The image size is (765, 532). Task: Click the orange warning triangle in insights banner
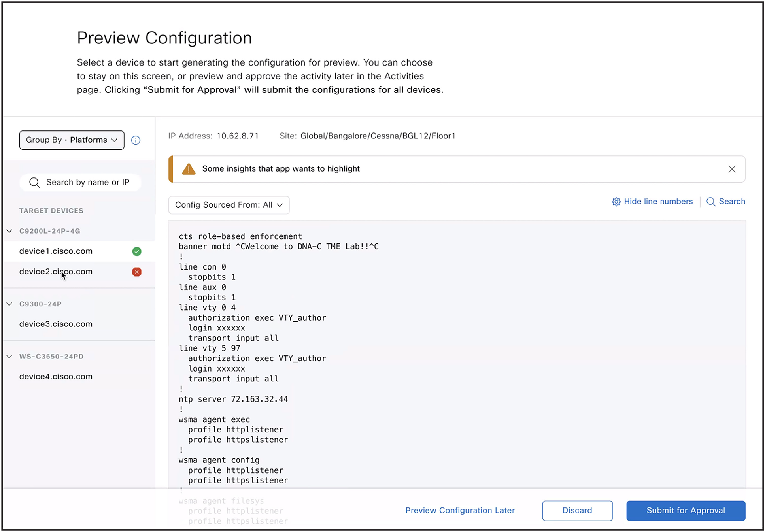tap(189, 169)
